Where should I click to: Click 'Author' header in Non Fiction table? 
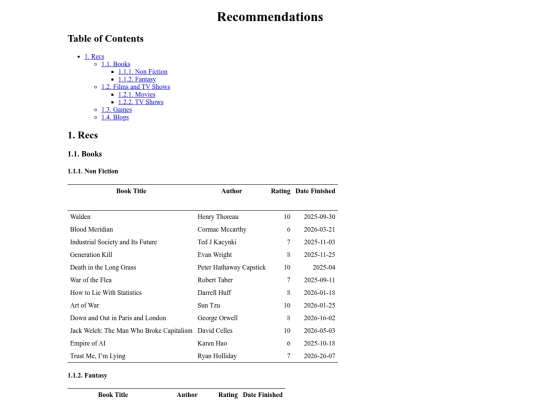coord(231,191)
